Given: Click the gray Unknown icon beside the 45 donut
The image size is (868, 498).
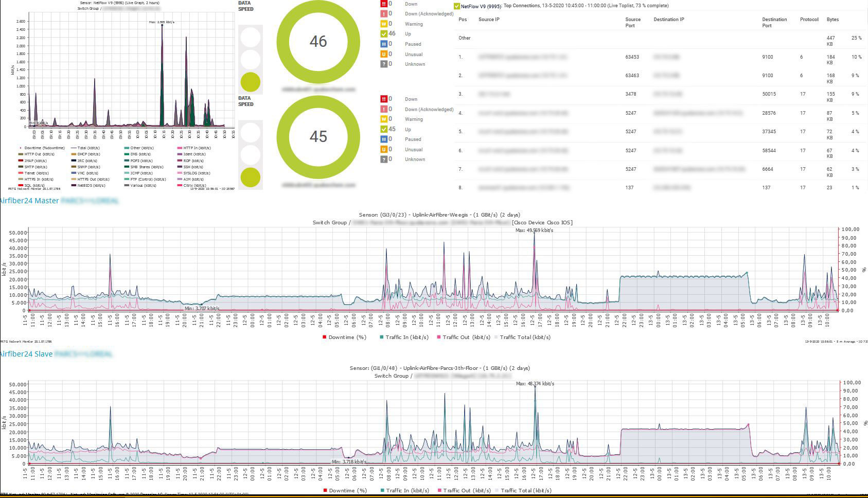Looking at the screenshot, I should [x=383, y=159].
